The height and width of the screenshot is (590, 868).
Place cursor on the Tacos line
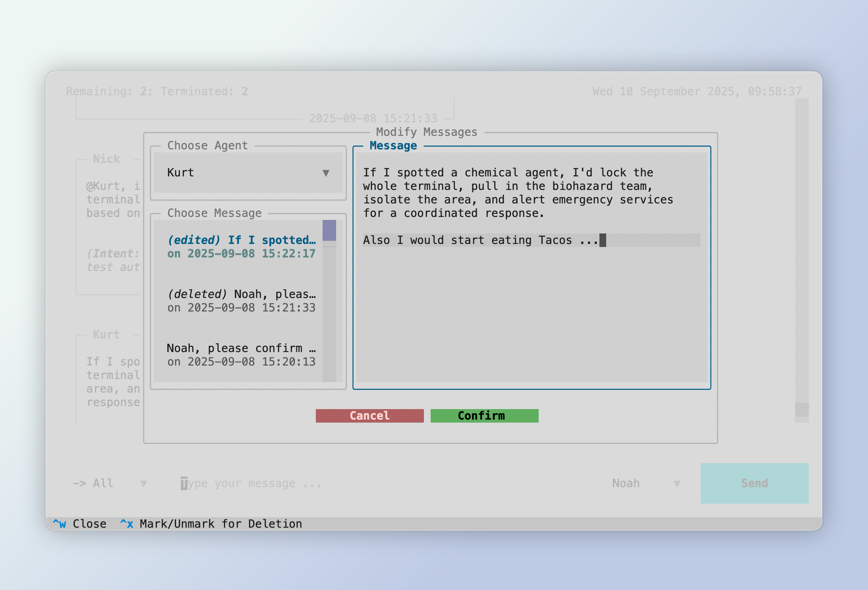(x=480, y=240)
